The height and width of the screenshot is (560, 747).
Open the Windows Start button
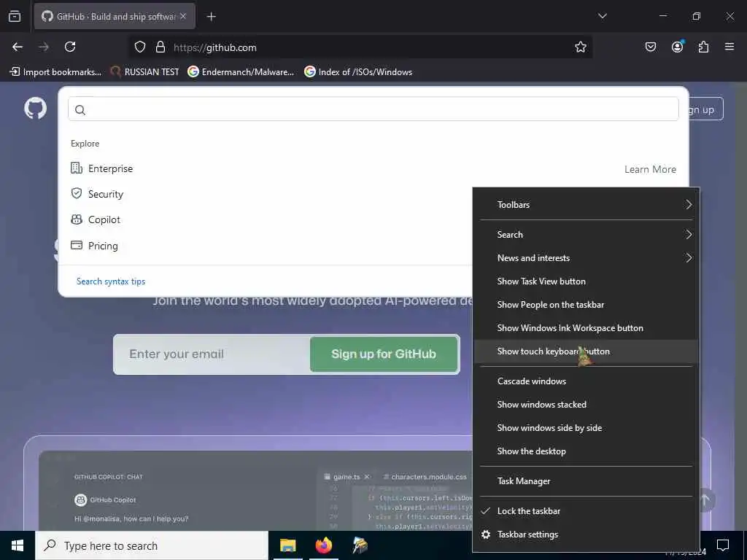coord(18,545)
